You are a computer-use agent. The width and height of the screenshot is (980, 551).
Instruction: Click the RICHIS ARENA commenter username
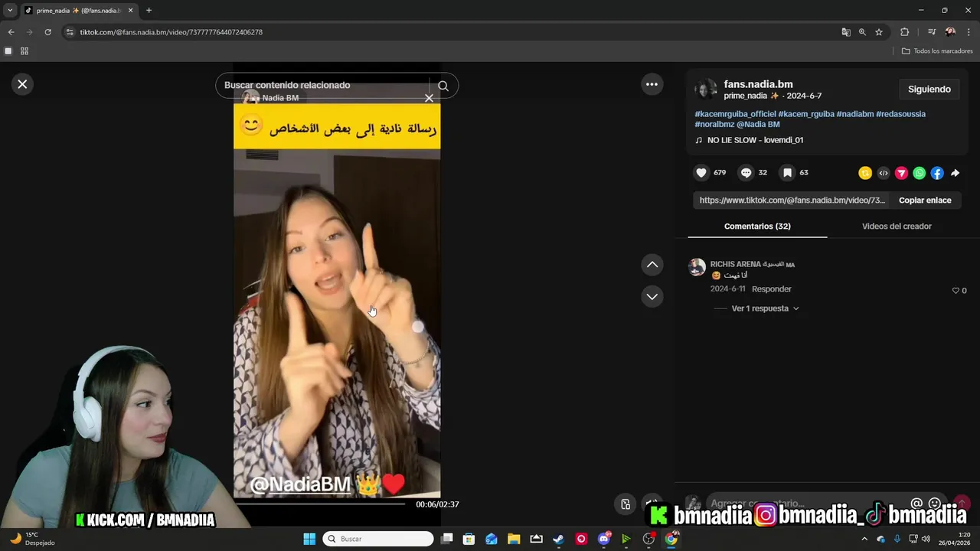(x=753, y=264)
